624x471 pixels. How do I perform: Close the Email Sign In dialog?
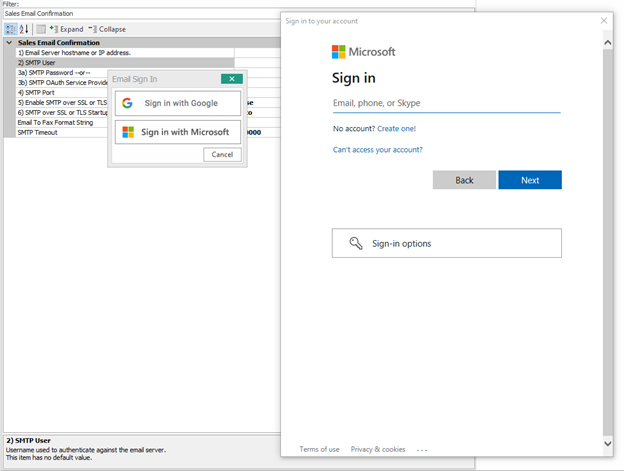click(231, 78)
